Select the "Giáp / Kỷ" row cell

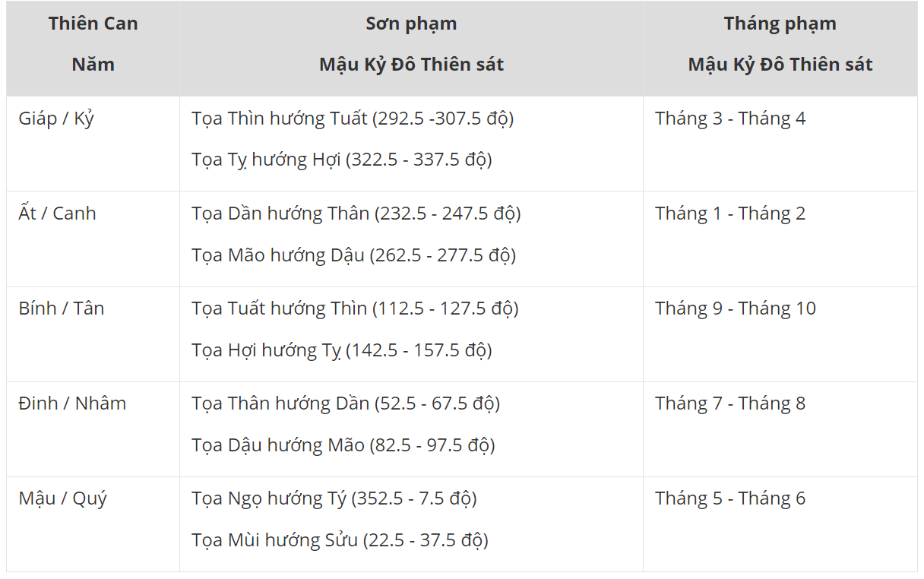click(x=56, y=119)
